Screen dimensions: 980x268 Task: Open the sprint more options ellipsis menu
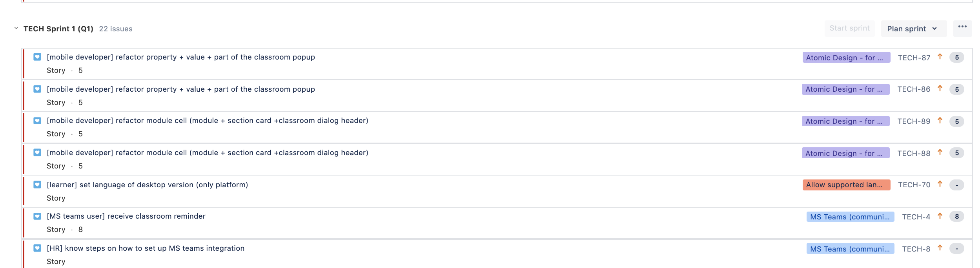[x=962, y=27]
